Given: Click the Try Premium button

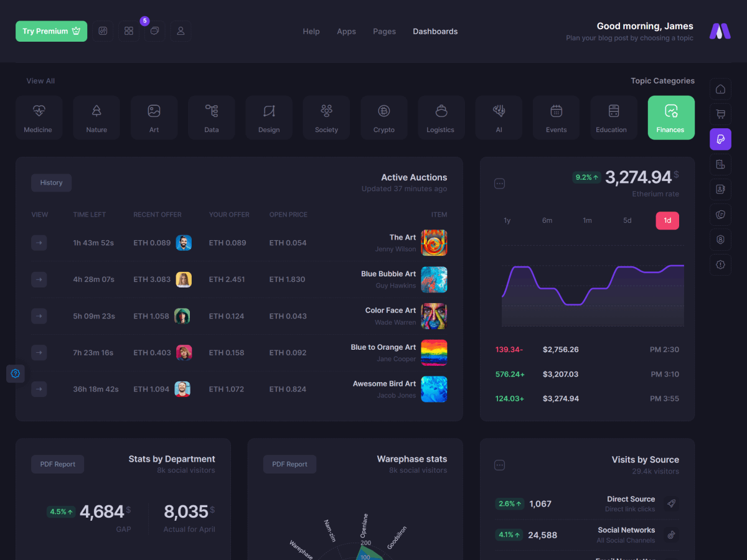Looking at the screenshot, I should pos(51,31).
